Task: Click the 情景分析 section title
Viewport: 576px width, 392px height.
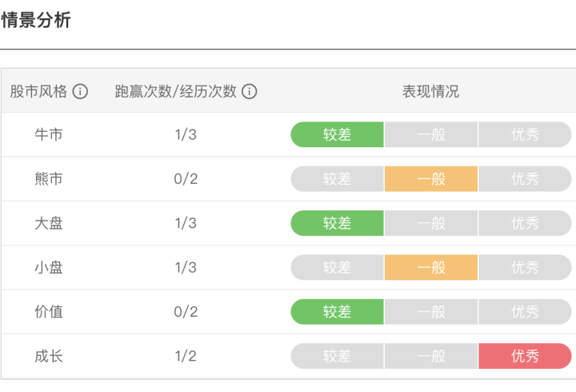Action: (x=36, y=20)
